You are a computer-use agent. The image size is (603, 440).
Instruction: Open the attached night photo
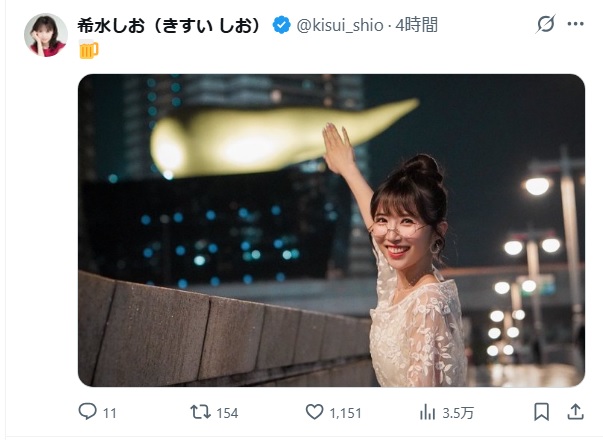pos(331,230)
